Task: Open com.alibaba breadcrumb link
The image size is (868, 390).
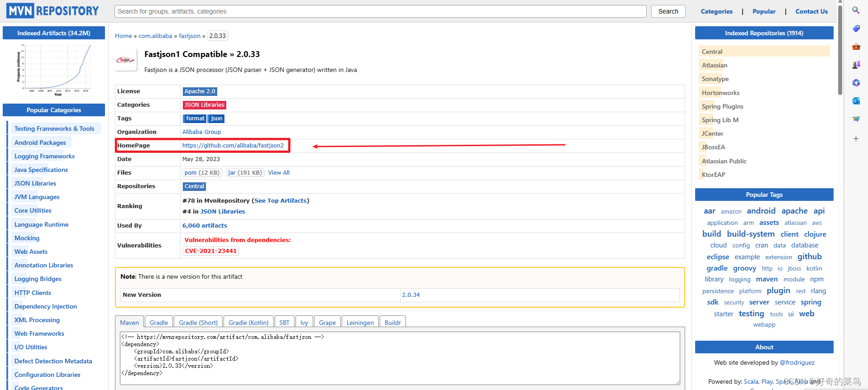Action: 155,36
